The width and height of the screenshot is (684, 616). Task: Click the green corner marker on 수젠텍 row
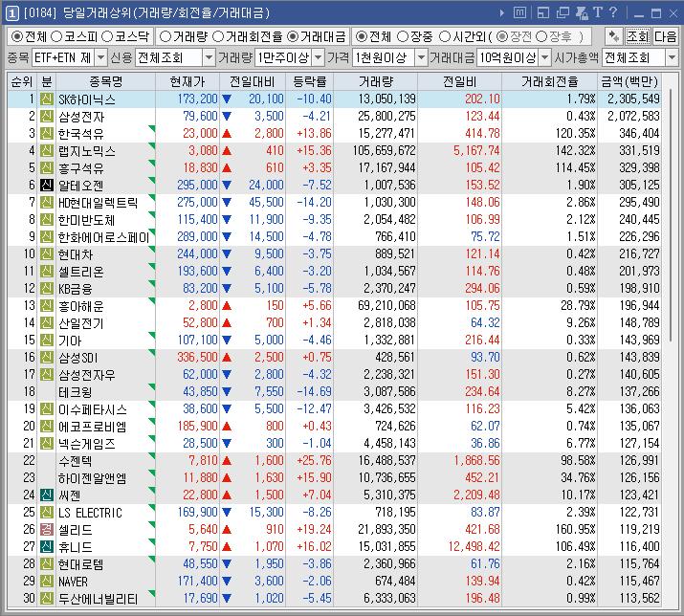click(x=152, y=455)
